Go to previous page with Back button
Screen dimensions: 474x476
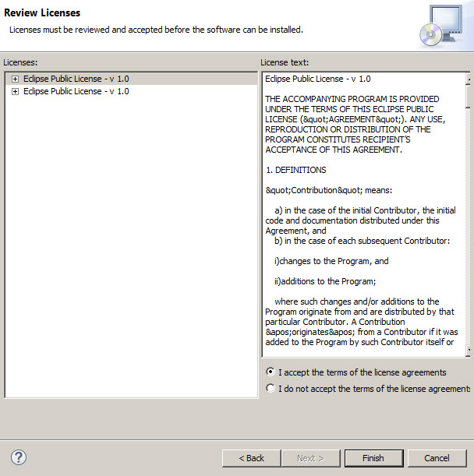coord(251,458)
